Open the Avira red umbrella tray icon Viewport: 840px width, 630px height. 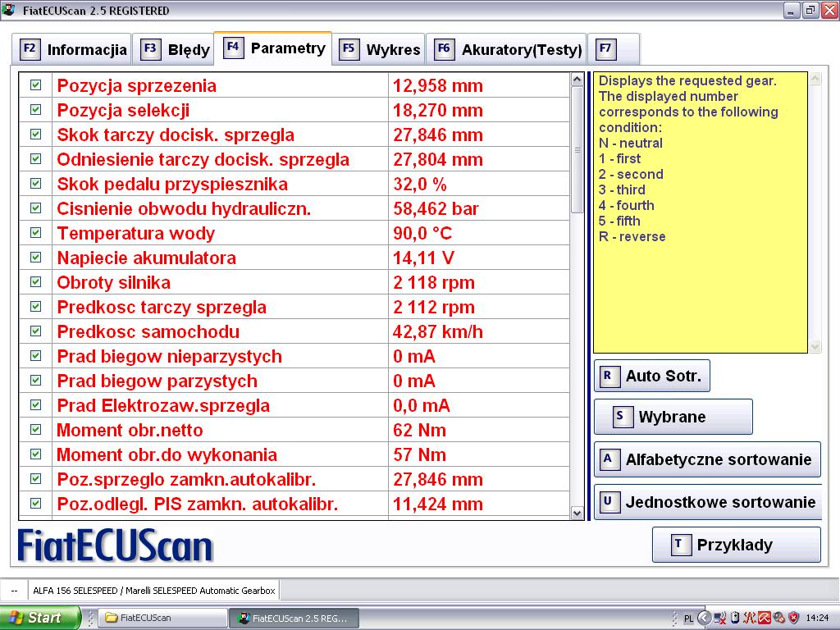764,619
